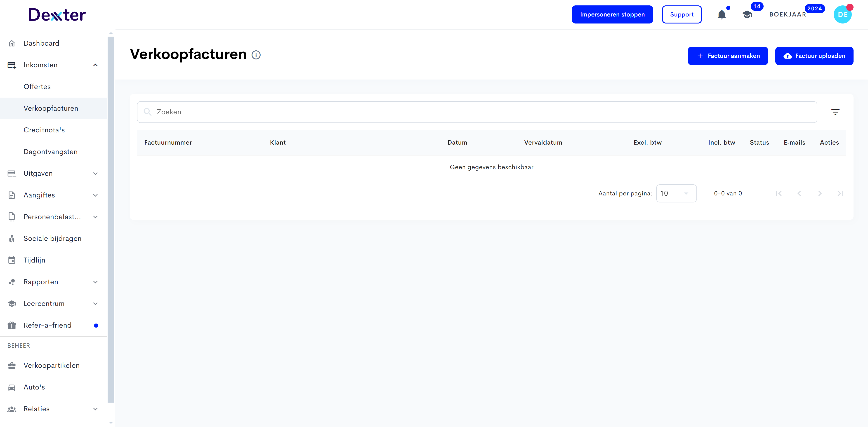Open the Aantal per pagina dropdown
This screenshot has height=427, width=868.
(x=676, y=193)
